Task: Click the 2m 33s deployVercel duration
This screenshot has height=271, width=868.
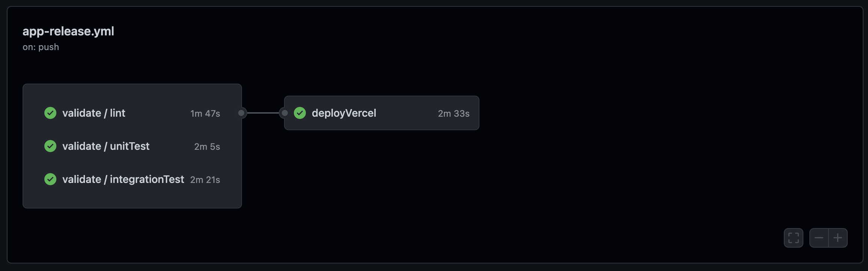Action: point(454,113)
